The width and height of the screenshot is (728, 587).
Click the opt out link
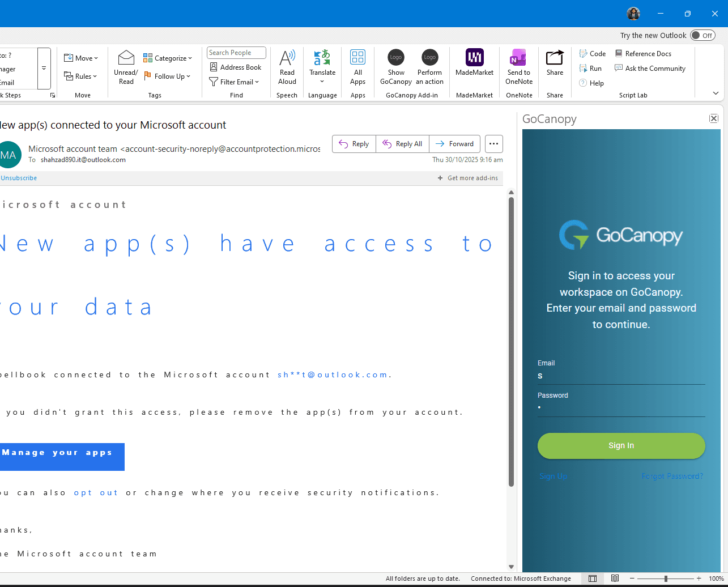(x=96, y=492)
